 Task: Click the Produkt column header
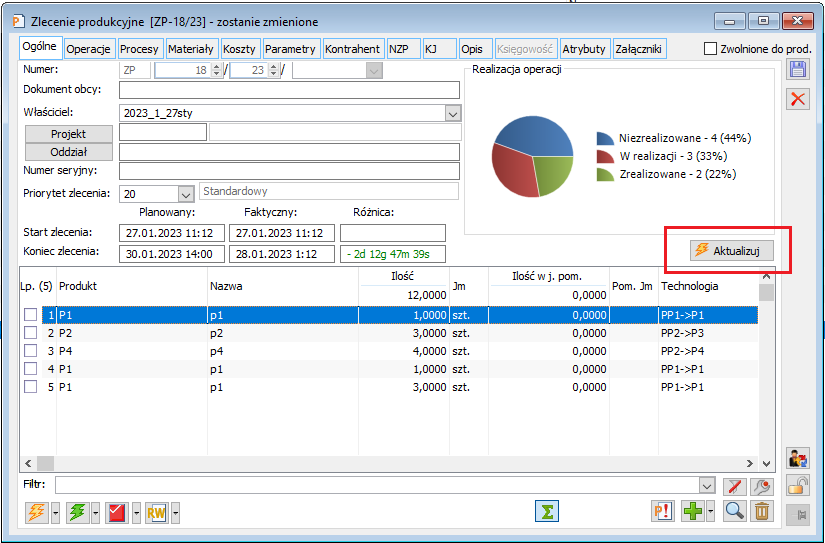[x=132, y=286]
